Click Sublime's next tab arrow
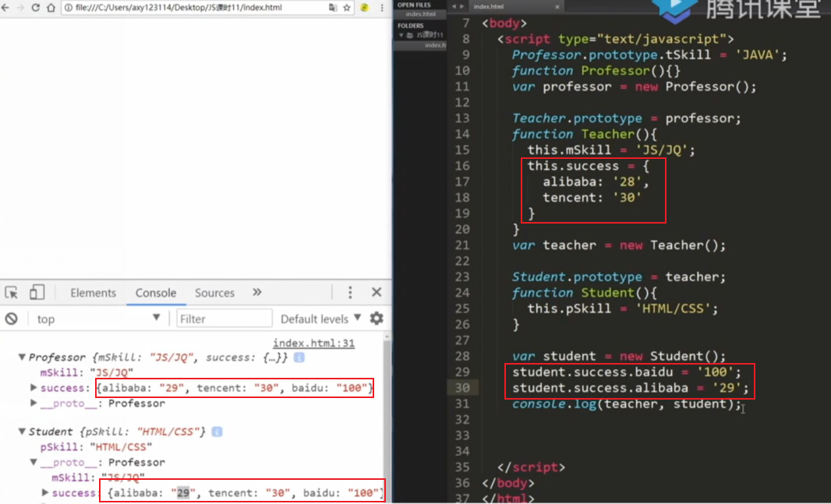The height and width of the screenshot is (504, 831). click(461, 6)
